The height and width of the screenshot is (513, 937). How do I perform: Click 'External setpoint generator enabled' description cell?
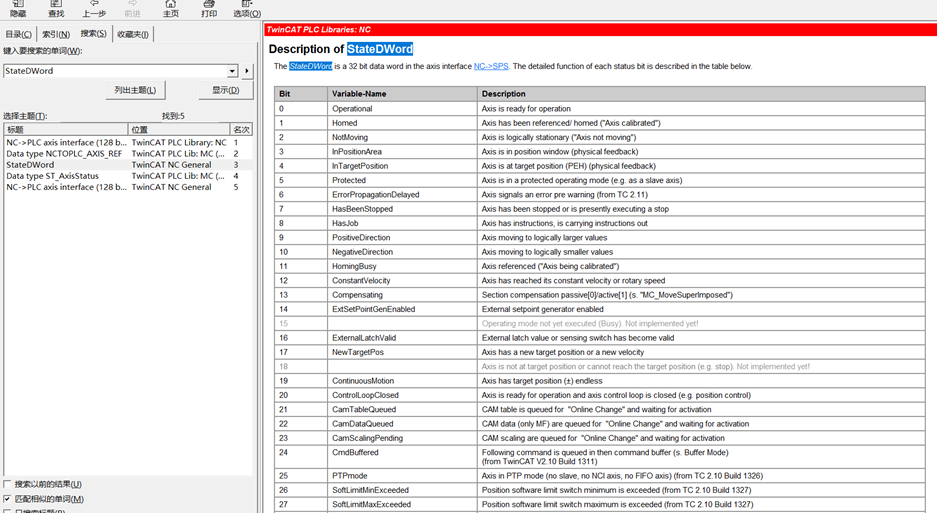click(702, 310)
